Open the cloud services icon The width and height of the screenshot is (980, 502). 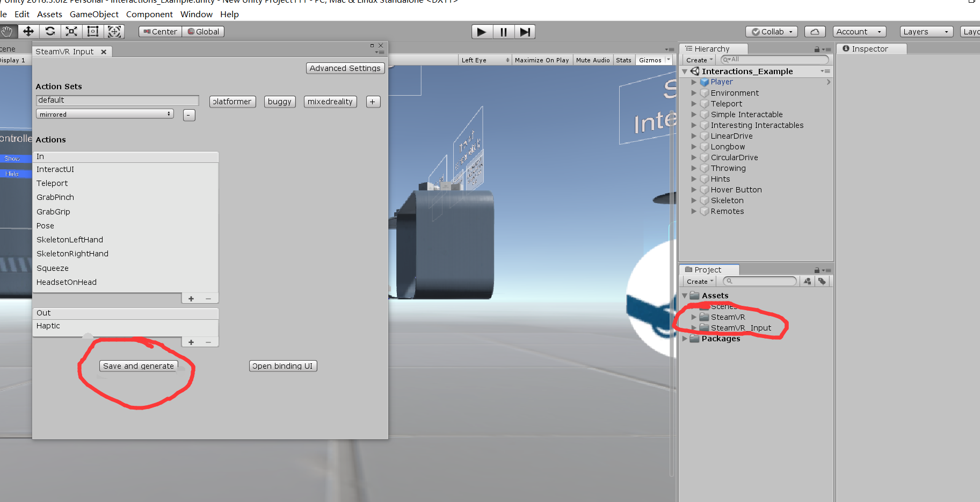click(x=815, y=32)
